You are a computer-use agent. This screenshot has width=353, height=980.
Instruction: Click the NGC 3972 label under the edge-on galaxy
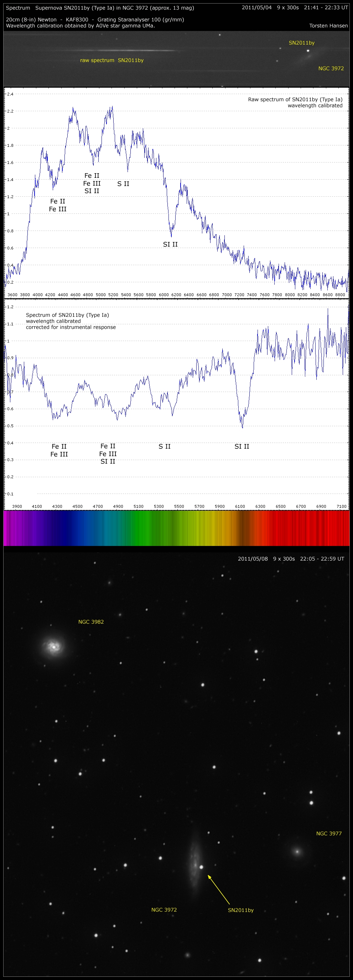[164, 910]
